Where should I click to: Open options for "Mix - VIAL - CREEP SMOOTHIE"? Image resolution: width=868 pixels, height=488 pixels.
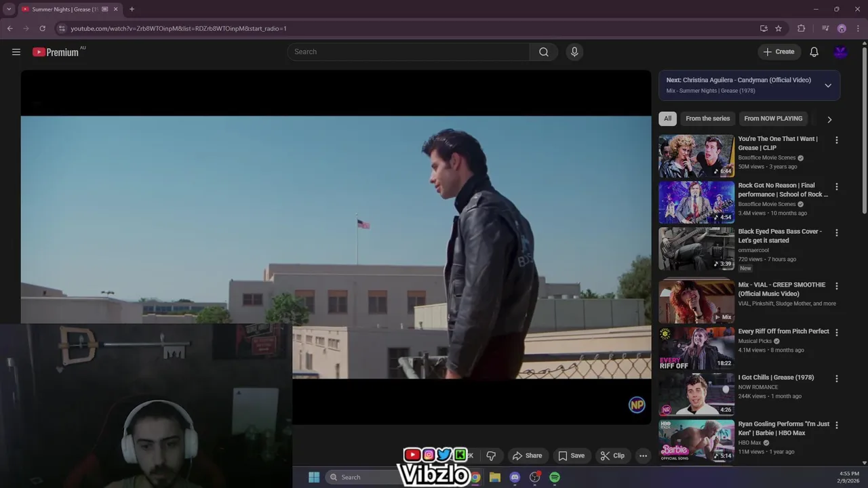coord(836,286)
